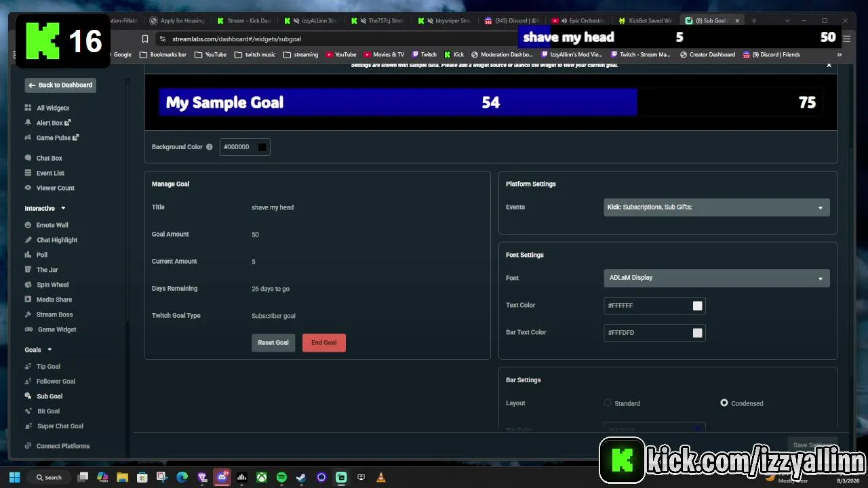Select the Chat Box speech bubble icon
The image size is (868, 488).
(28, 158)
